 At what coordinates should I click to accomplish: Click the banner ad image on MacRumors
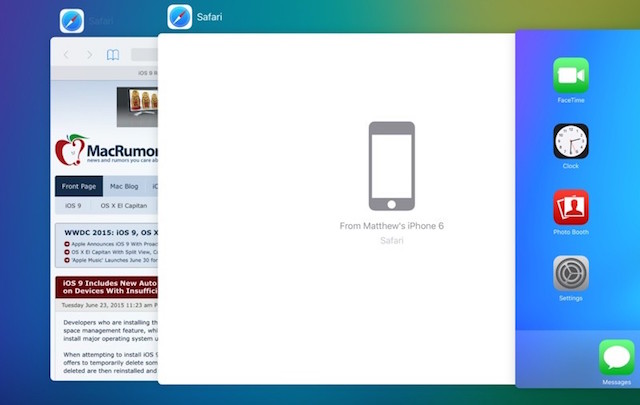tap(137, 107)
